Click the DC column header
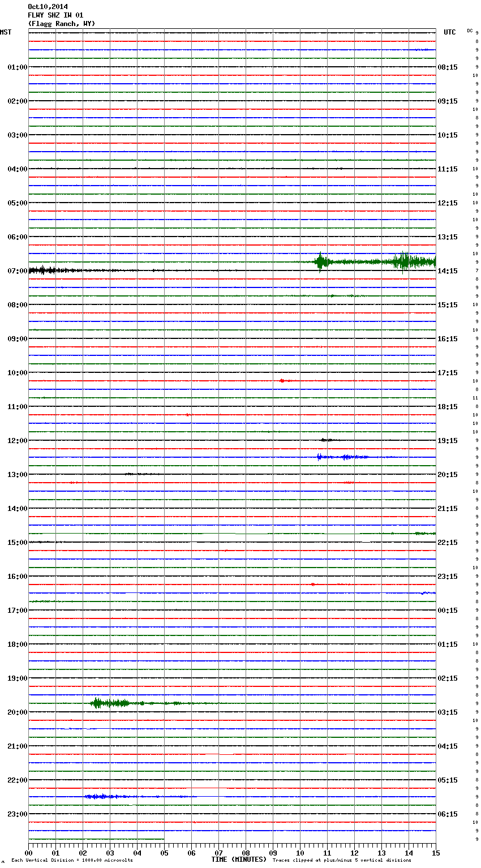481x868 pixels. tap(470, 31)
